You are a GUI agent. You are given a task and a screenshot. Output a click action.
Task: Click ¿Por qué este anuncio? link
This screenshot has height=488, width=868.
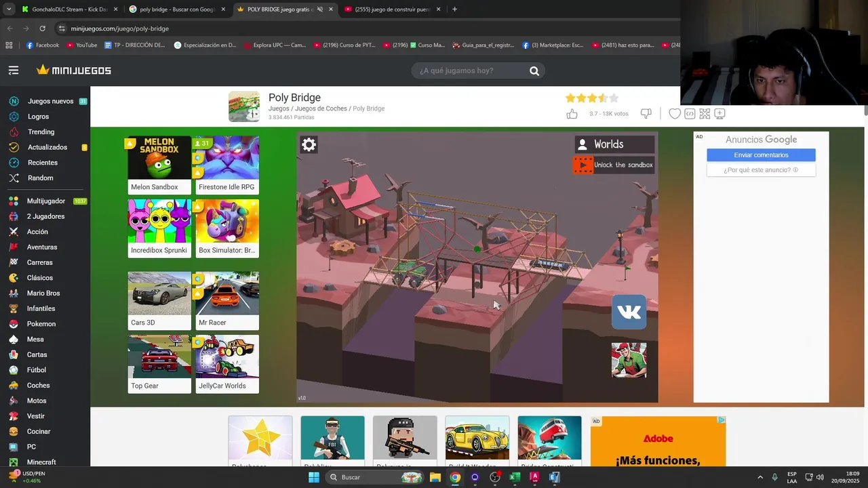(x=761, y=170)
